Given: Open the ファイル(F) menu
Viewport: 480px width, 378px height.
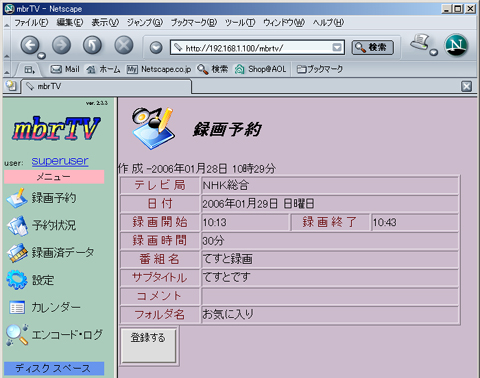Looking at the screenshot, I should coord(31,22).
